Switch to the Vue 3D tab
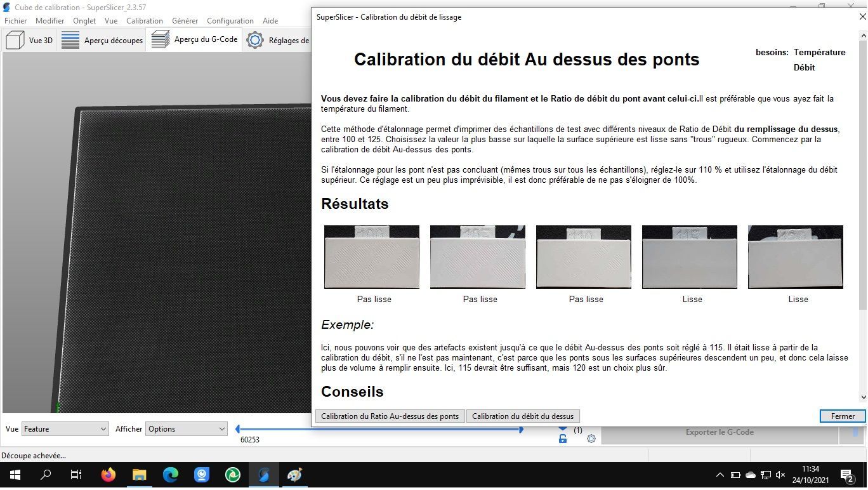 coord(29,40)
